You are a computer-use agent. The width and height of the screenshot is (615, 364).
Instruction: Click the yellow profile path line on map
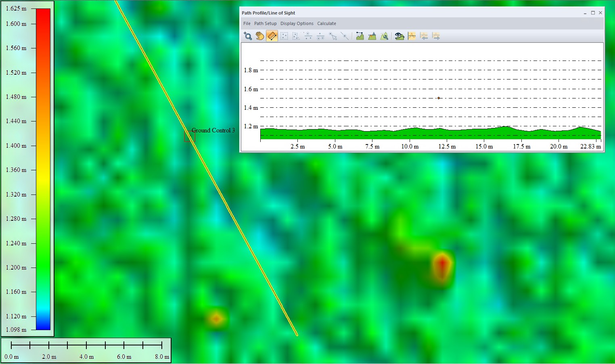point(207,168)
